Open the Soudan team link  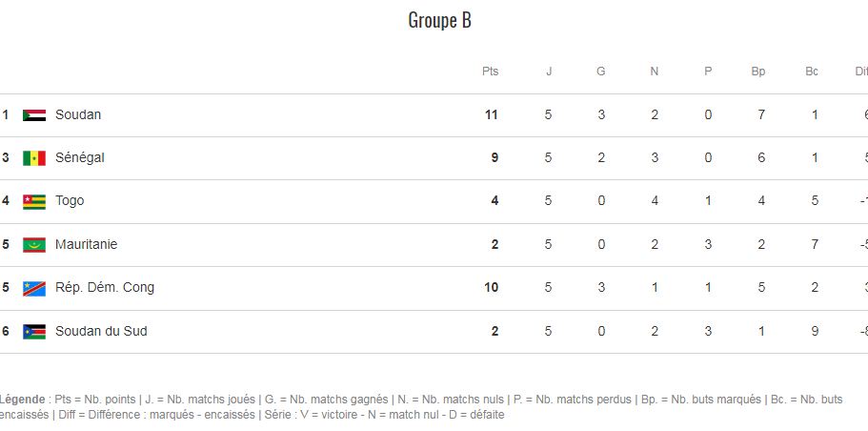pos(78,114)
